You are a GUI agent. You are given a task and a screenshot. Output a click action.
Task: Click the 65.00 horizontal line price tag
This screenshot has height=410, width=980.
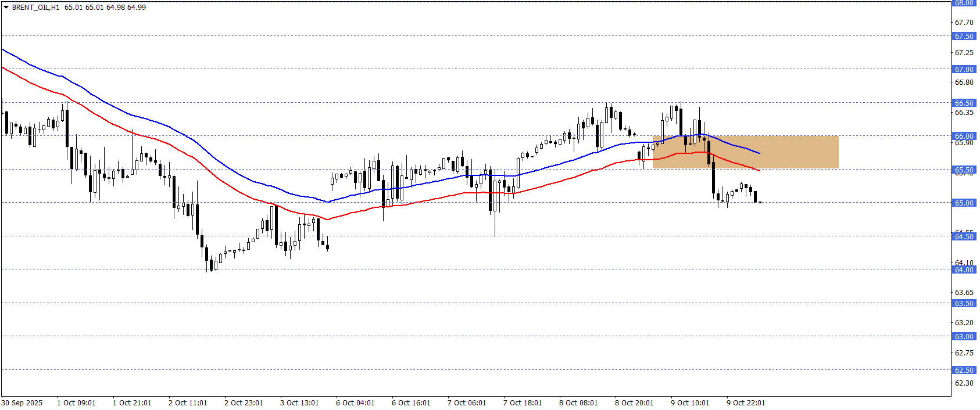pos(964,203)
